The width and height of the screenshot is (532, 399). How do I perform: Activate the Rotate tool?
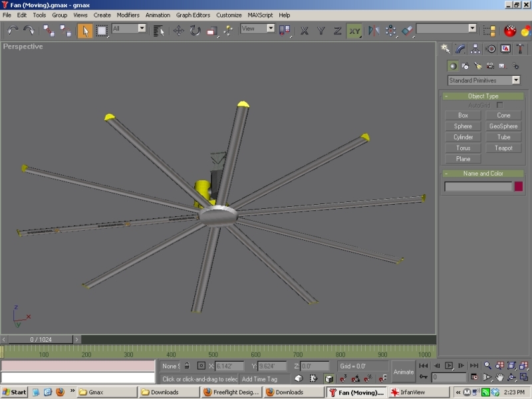(196, 30)
